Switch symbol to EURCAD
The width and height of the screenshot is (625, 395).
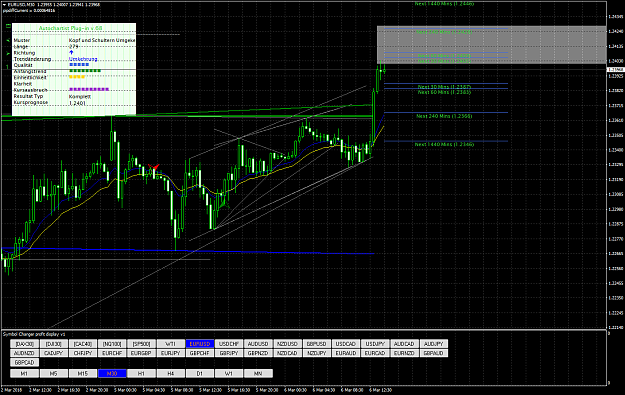(x=375, y=353)
